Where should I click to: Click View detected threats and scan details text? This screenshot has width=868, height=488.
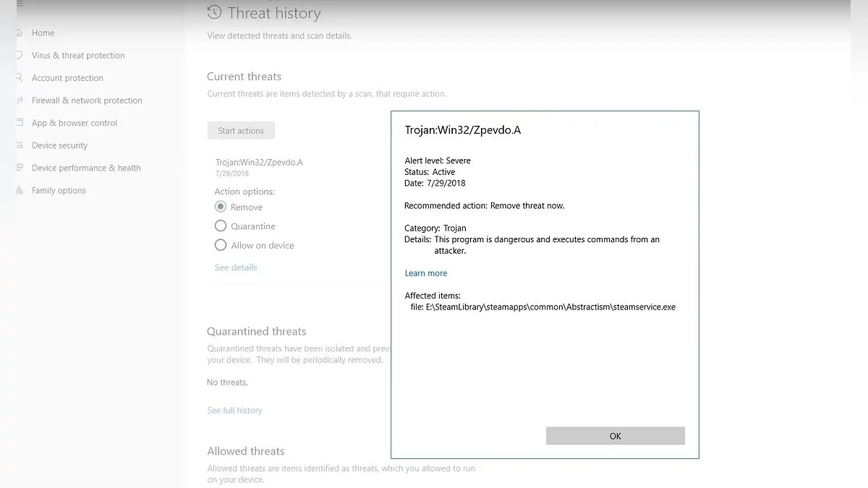279,35
